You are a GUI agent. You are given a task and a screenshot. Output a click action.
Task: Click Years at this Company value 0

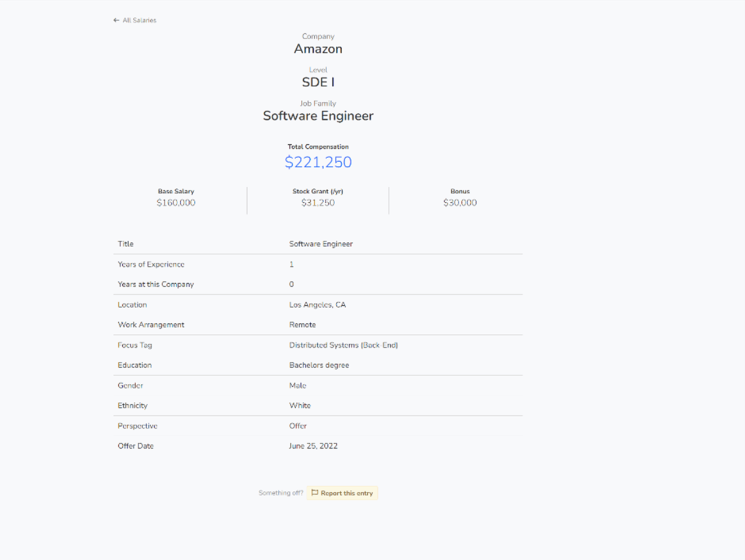(x=292, y=284)
